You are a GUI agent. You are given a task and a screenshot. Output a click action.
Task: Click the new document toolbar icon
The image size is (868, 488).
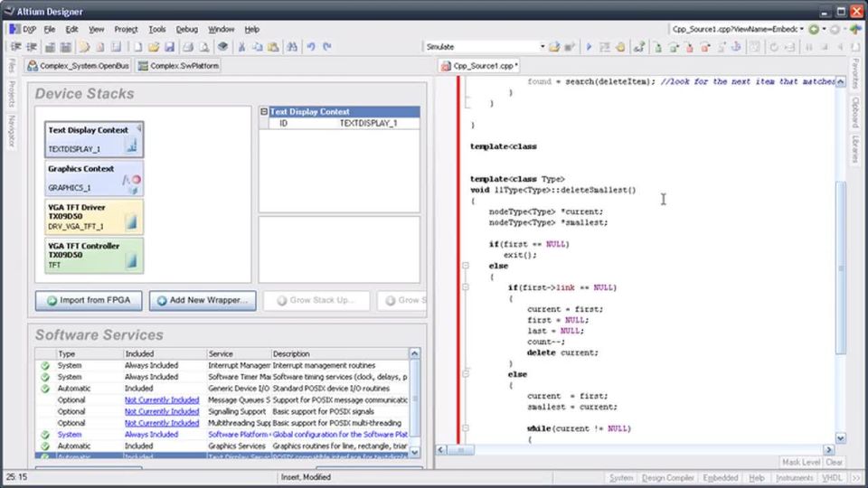coord(137,47)
